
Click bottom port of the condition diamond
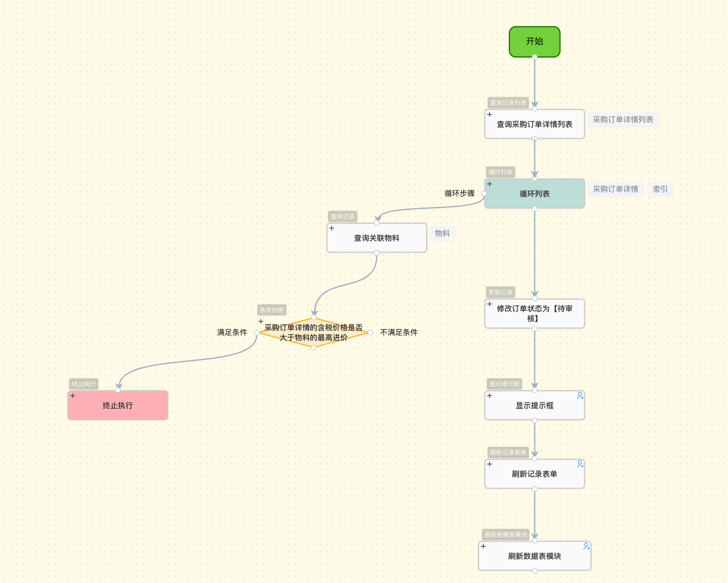[x=314, y=348]
